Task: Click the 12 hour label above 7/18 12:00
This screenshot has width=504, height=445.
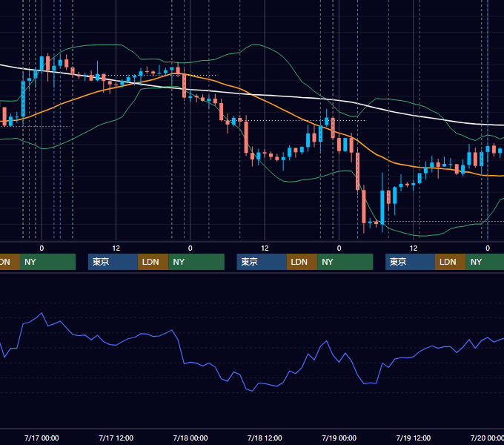Action: (265, 248)
